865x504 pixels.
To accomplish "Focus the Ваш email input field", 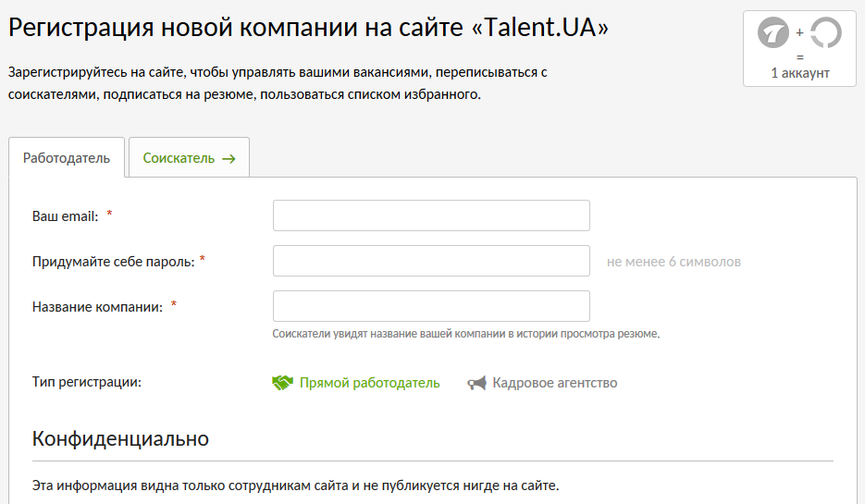I will tap(431, 215).
